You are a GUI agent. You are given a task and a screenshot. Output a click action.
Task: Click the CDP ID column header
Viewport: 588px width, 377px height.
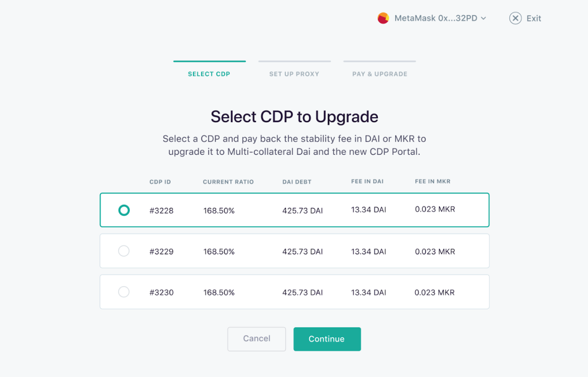click(x=160, y=182)
